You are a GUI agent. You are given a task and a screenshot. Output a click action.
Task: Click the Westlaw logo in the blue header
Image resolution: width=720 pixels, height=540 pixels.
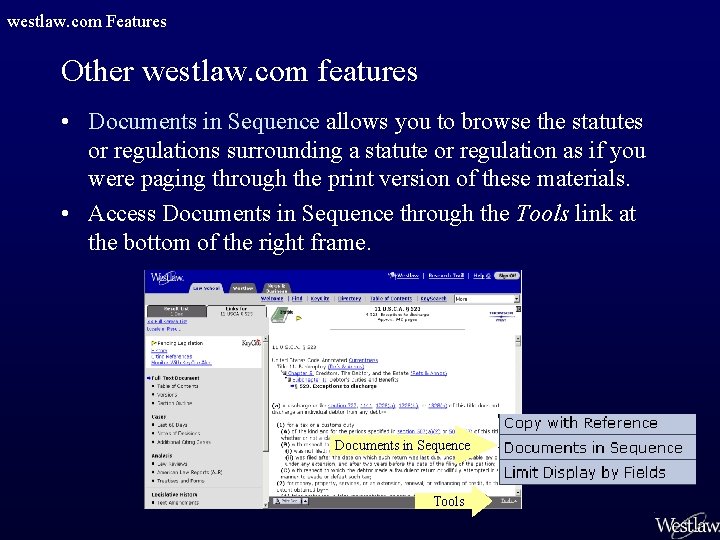point(167,277)
